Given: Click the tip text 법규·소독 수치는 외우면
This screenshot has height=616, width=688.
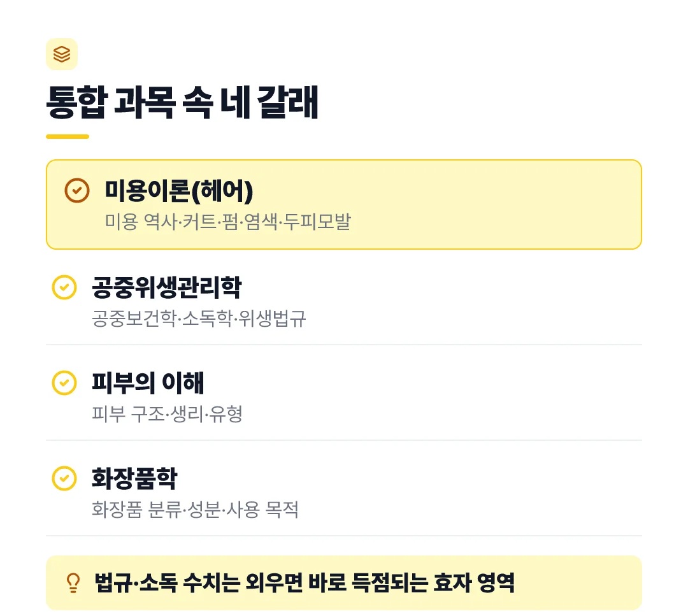Looking at the screenshot, I should [x=199, y=583].
